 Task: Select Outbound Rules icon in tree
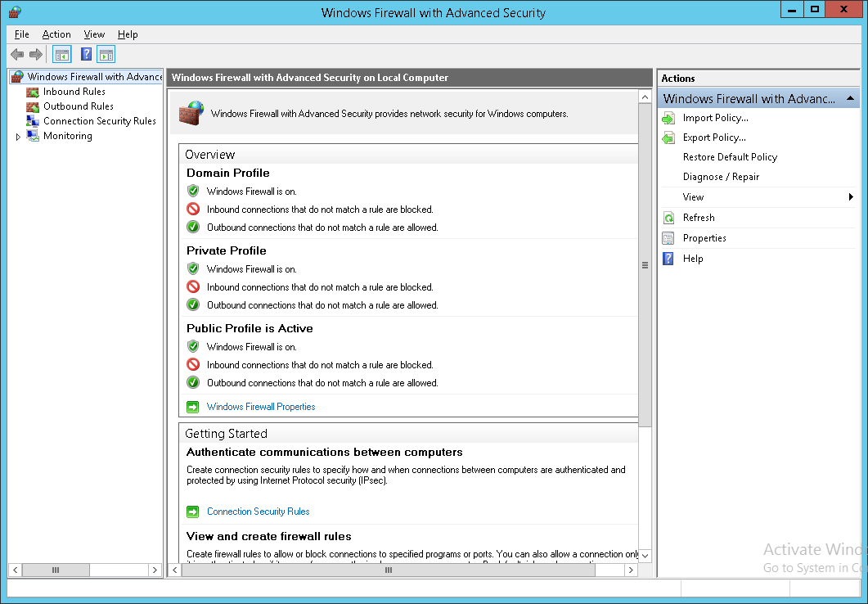33,106
